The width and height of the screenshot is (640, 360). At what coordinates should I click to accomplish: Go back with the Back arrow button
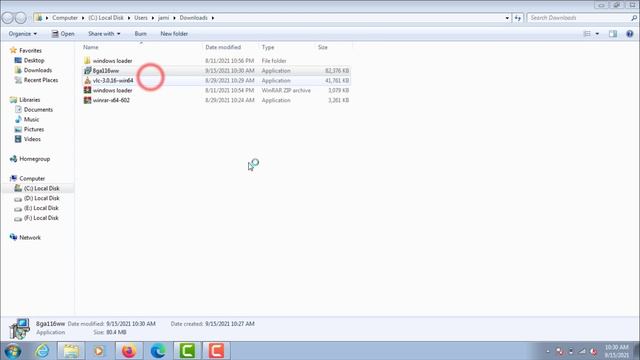8,18
